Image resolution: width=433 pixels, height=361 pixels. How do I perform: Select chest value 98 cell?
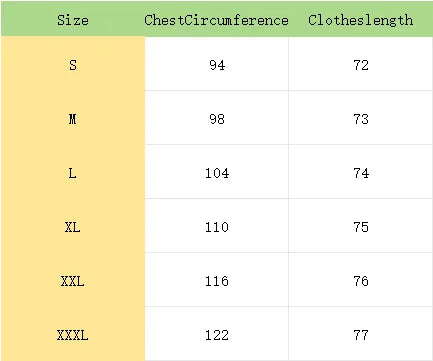(x=217, y=118)
